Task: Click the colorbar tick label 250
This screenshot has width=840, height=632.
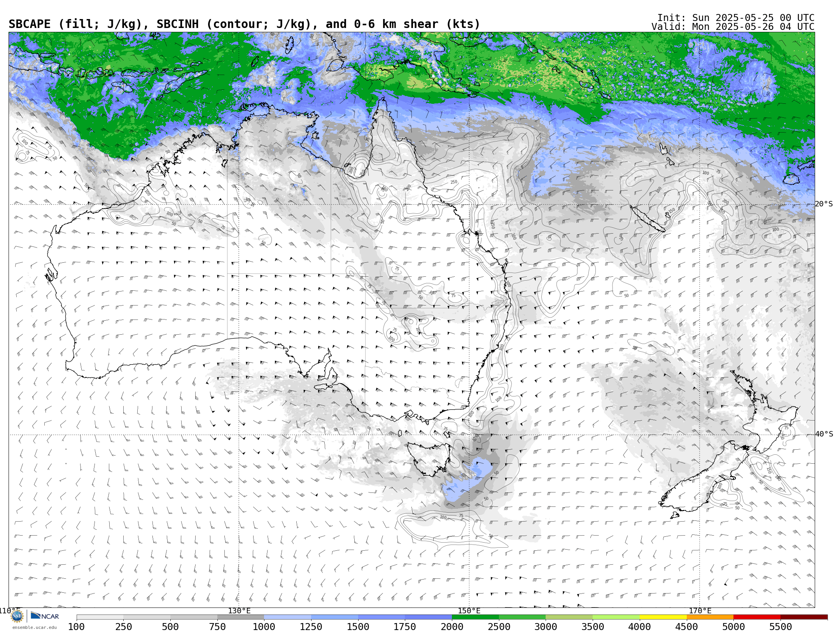Action: point(124,627)
